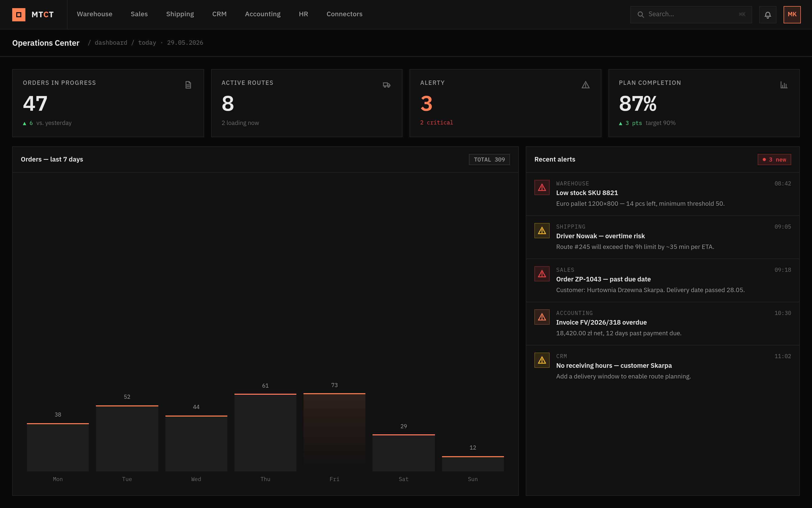
Task: Select the Monday bar in orders chart
Action: 58,447
